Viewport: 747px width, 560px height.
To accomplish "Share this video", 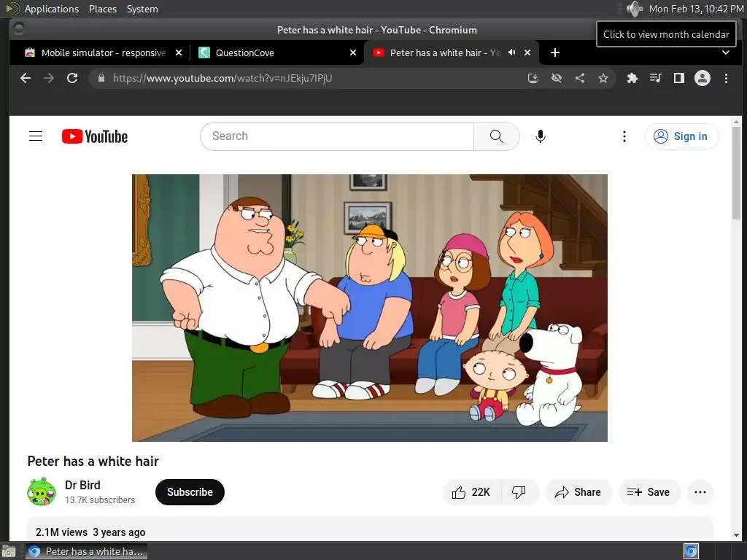I will point(578,492).
